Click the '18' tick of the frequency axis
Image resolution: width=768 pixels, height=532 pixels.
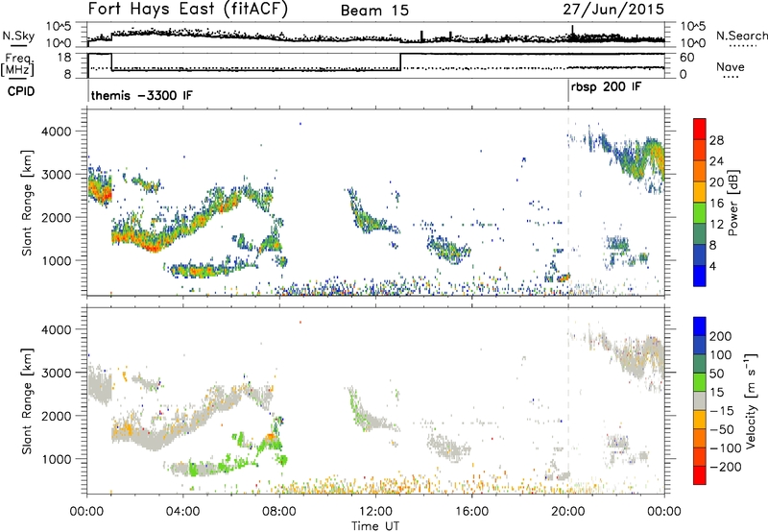[64, 58]
